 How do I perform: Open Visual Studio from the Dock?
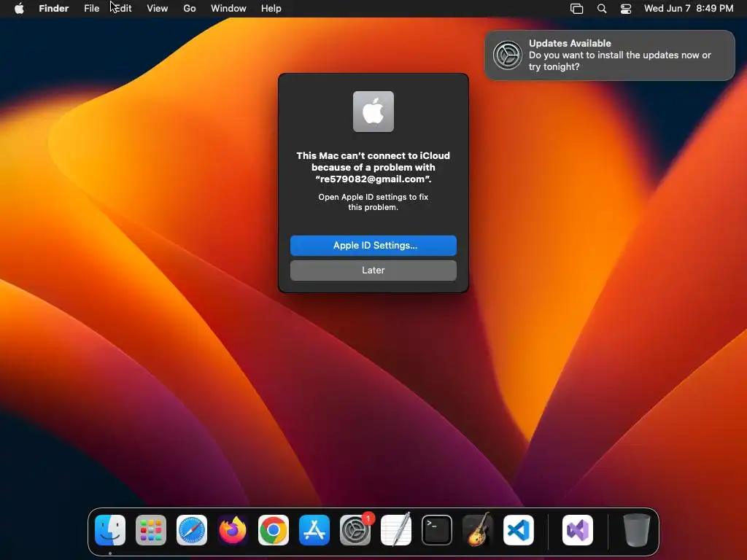click(578, 530)
